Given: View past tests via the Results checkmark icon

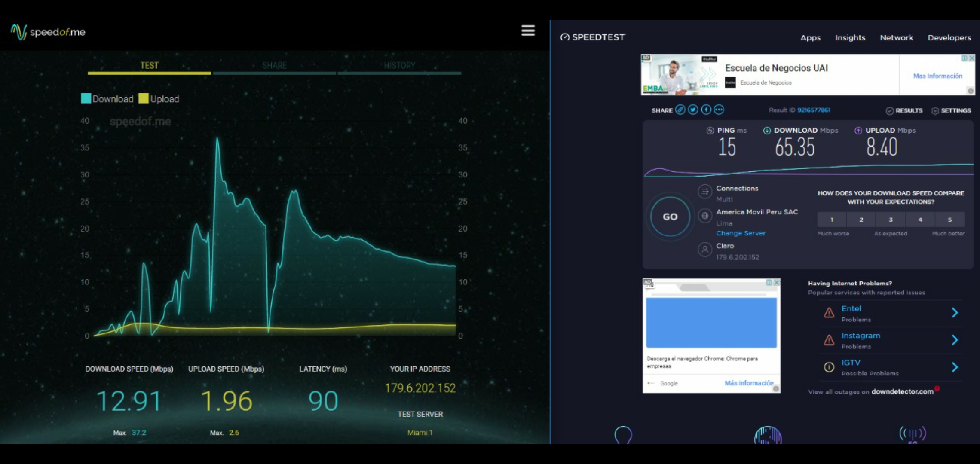Looking at the screenshot, I should [x=889, y=110].
